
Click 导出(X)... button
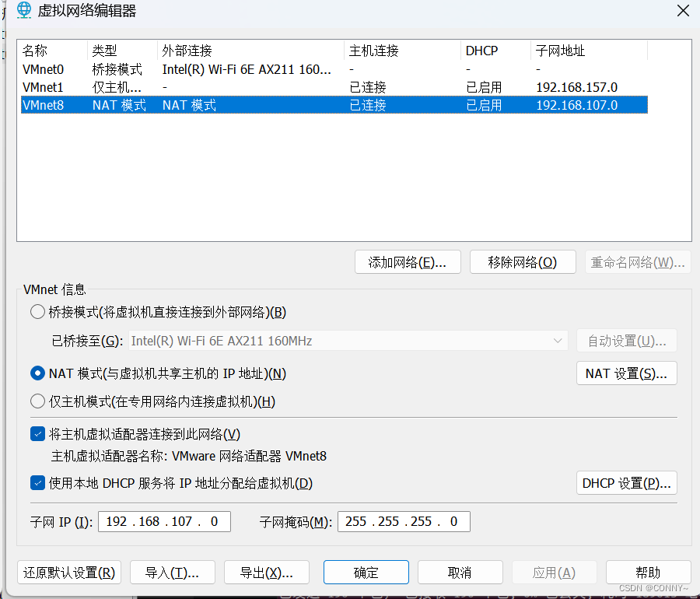[267, 573]
